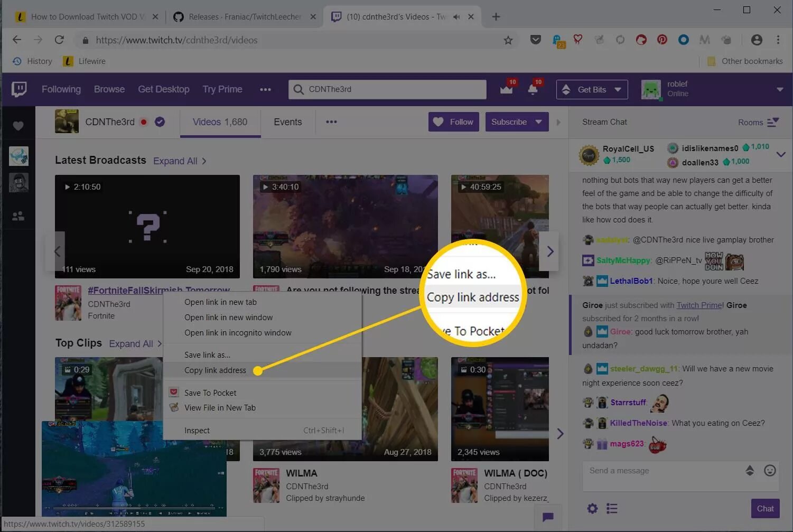Expand All Top Clips
The image size is (793, 532).
click(135, 344)
